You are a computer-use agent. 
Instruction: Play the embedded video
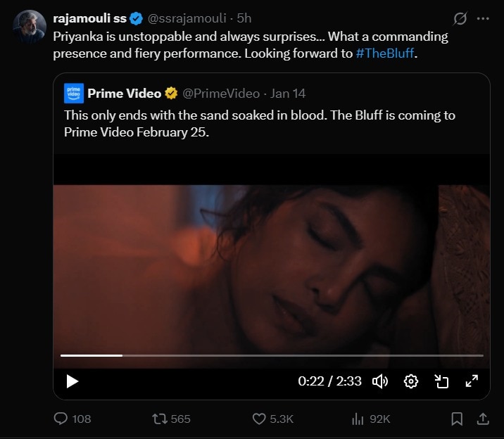(x=73, y=381)
